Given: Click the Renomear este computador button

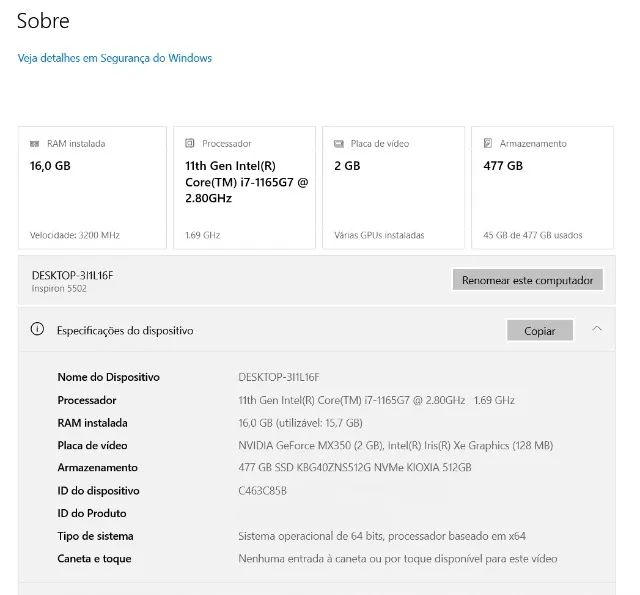Looking at the screenshot, I should coord(527,280).
